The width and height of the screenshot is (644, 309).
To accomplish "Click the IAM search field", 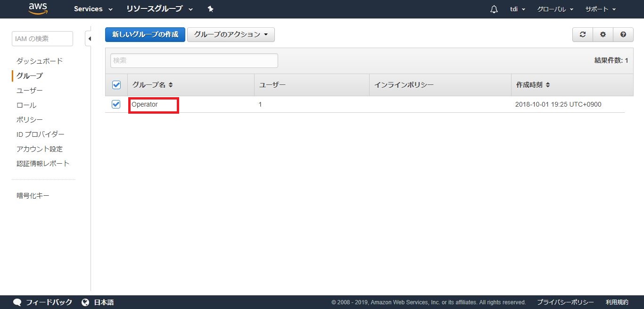I will tap(42, 39).
